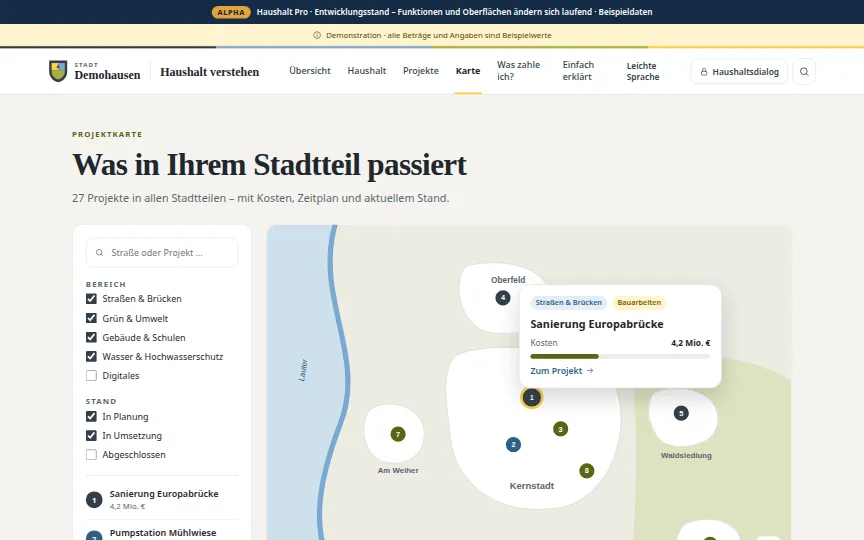Select map marker 7 in Am Weiher
The width and height of the screenshot is (864, 540).
pyautogui.click(x=398, y=434)
